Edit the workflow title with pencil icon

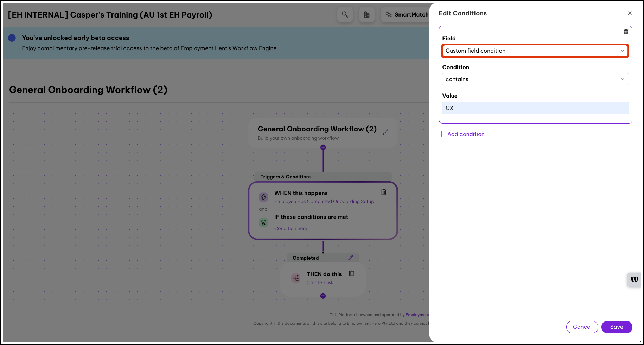click(385, 132)
